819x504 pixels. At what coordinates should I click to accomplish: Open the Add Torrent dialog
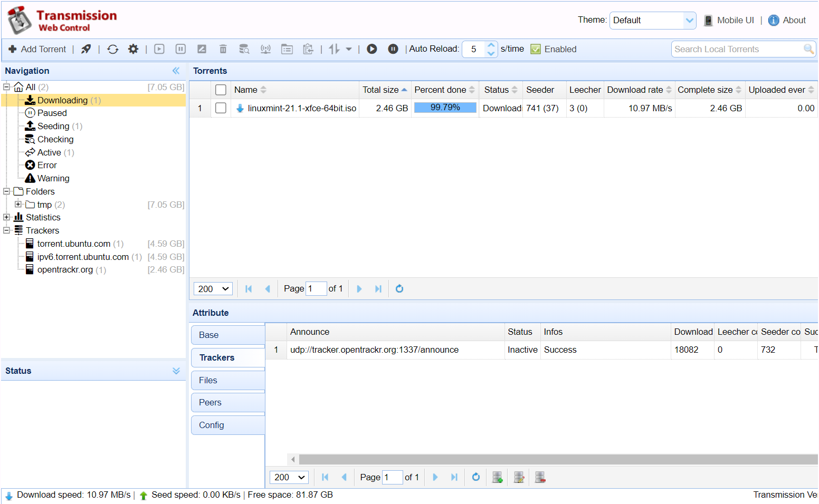click(37, 49)
